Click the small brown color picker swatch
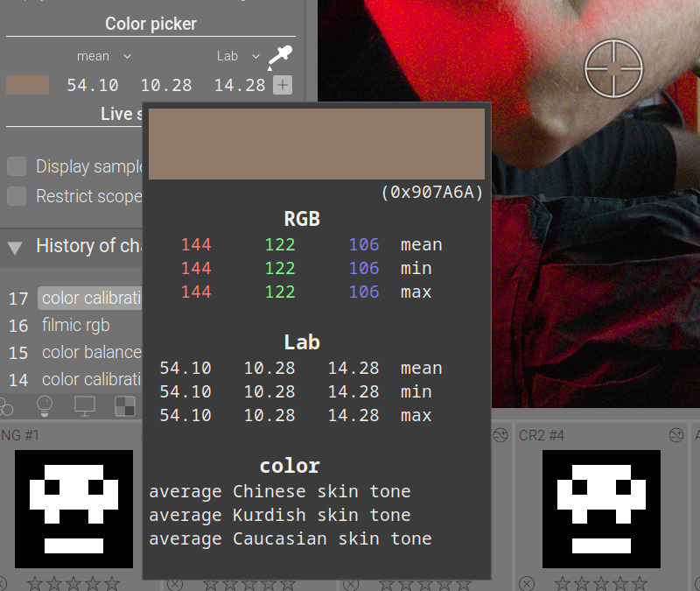The width and height of the screenshot is (700, 591). coord(28,85)
